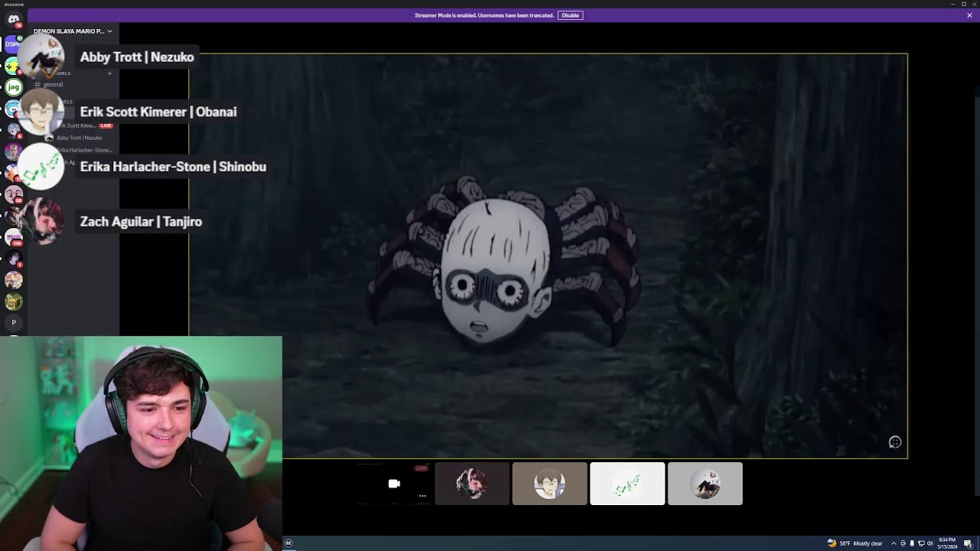Click 'Abby Trott | Nezuko' overlay name
This screenshot has height=551, width=980.
(137, 57)
